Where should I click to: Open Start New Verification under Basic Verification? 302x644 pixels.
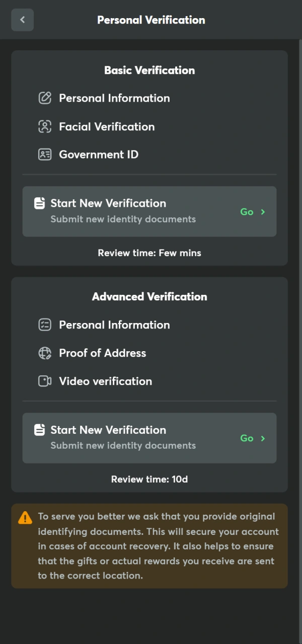pos(108,203)
